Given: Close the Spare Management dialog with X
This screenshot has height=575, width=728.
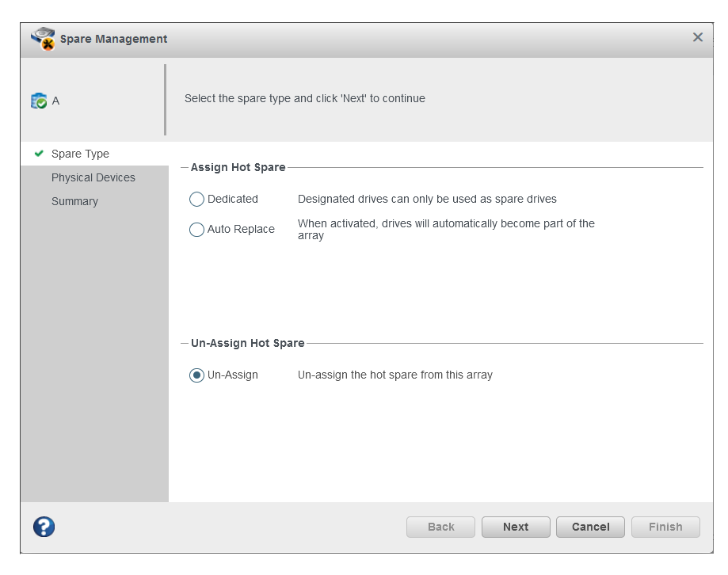Looking at the screenshot, I should coord(698,37).
